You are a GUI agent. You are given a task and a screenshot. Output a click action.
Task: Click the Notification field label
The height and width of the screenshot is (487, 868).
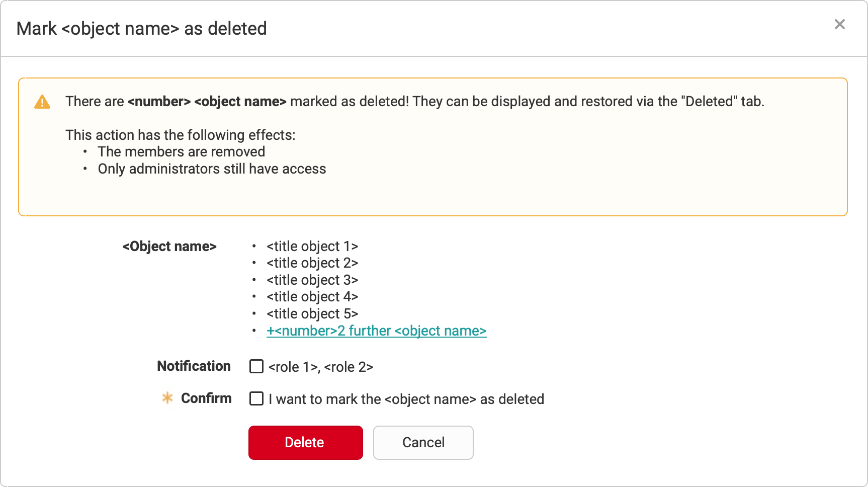(x=194, y=366)
